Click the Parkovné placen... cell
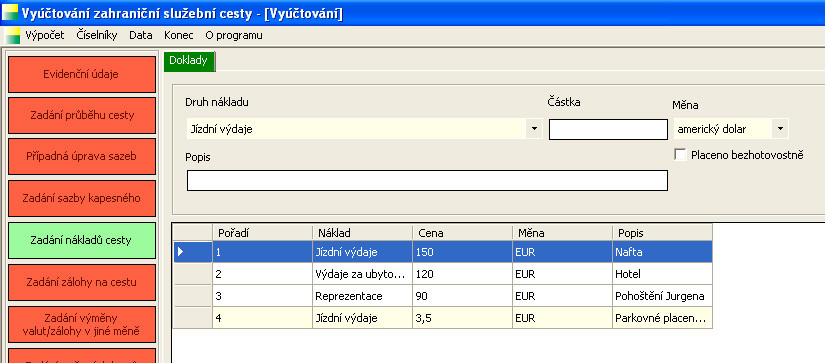The height and width of the screenshot is (363, 825). tap(662, 318)
